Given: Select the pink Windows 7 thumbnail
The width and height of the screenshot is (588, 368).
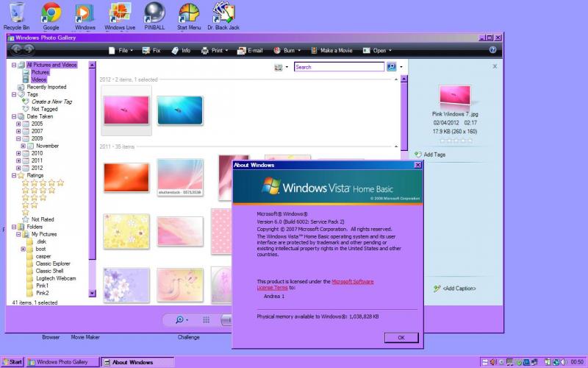Looking at the screenshot, I should coord(126,110).
